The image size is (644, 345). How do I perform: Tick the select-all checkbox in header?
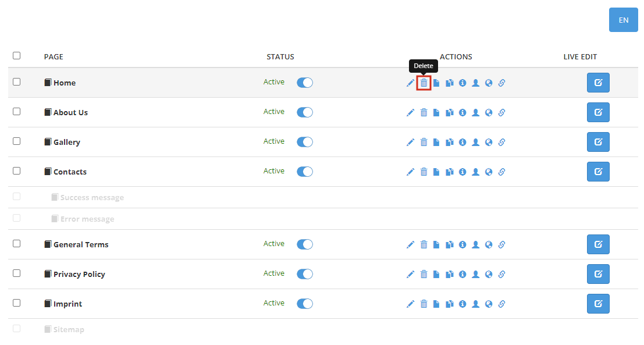tap(16, 56)
